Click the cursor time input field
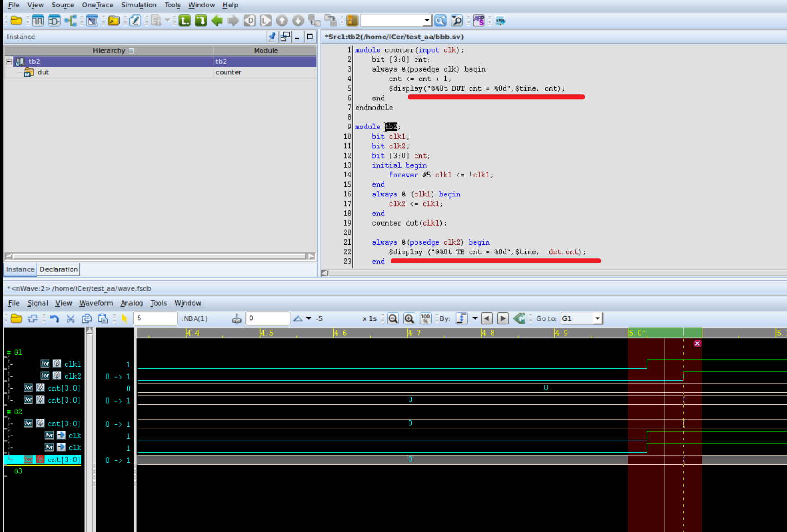This screenshot has height=532, width=787. pyautogui.click(x=155, y=318)
